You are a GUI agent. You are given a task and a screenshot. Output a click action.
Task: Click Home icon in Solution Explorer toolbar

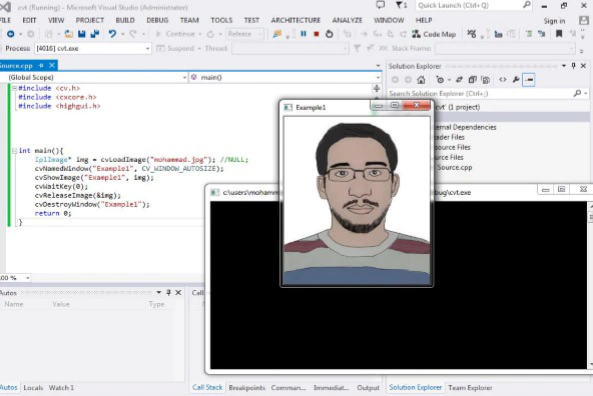pyautogui.click(x=421, y=80)
